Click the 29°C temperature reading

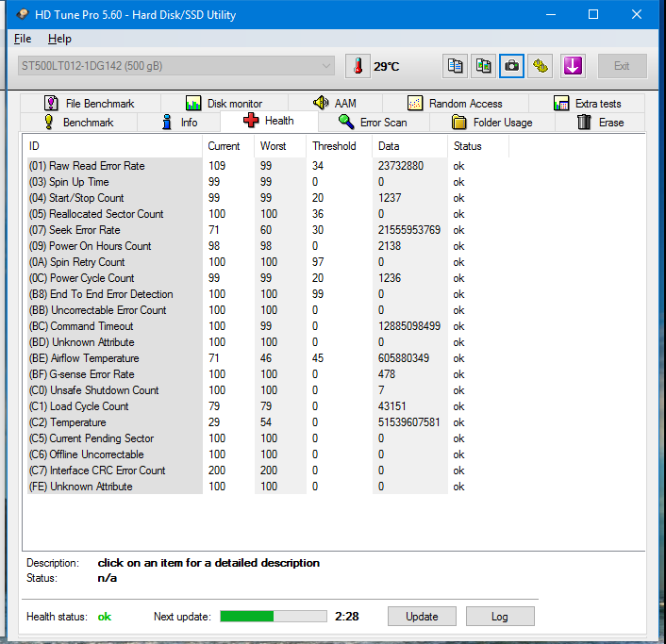[387, 67]
